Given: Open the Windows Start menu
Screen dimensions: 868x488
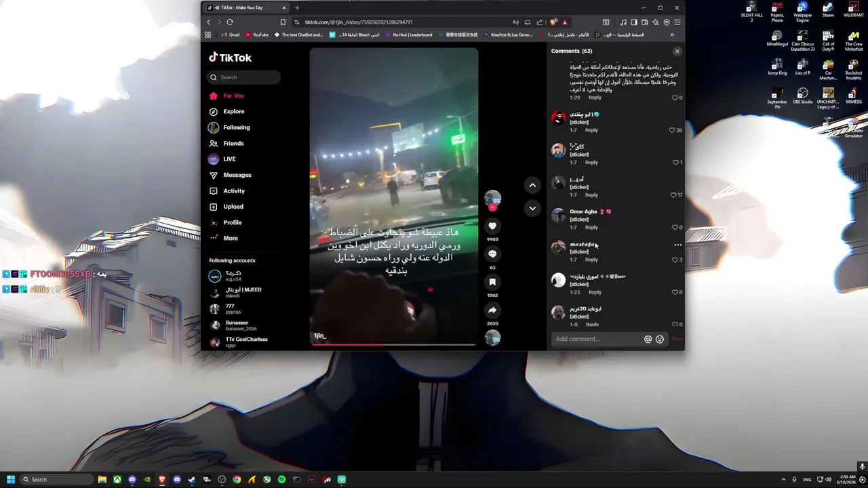Looking at the screenshot, I should [11, 479].
